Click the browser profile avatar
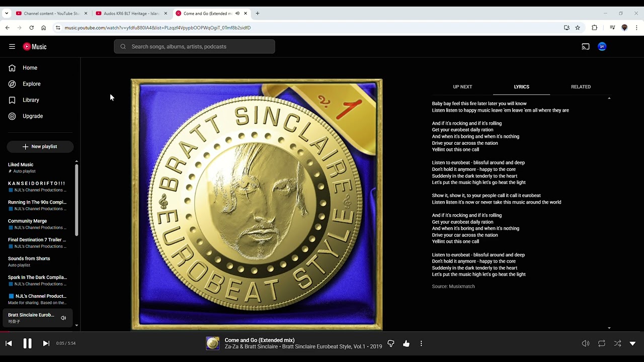 pos(624,28)
